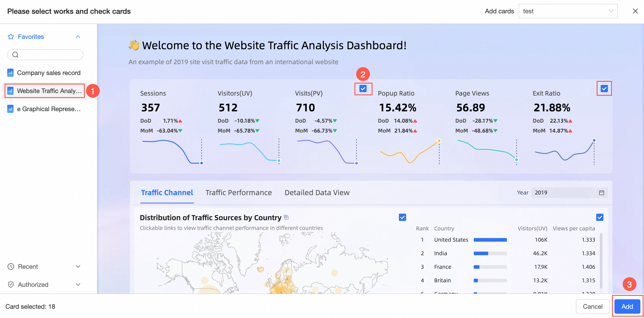Click Company sales record dashboard icon
Viewport: 644px width, 318px height.
click(10, 73)
